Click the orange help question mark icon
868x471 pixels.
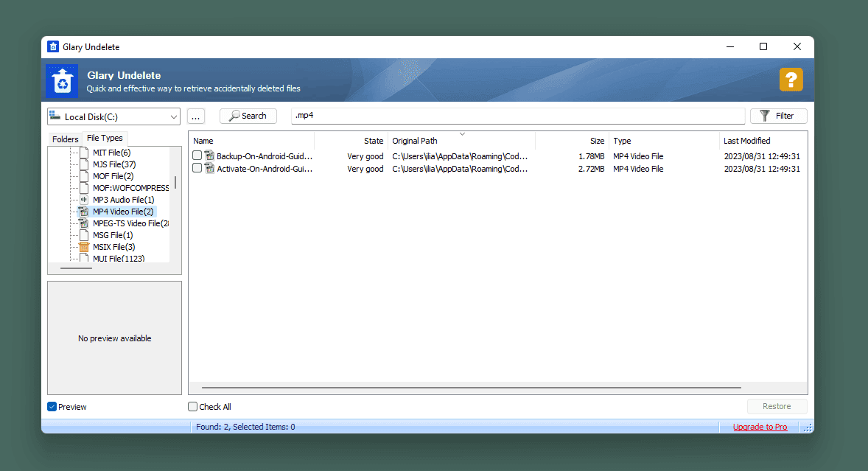tap(791, 80)
